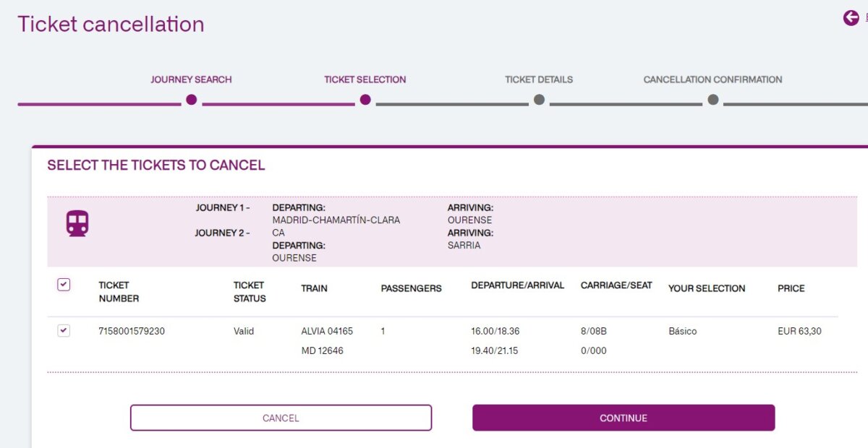Uncheck ticket 7158001579230 checkbox
Screen dimensions: 868x448
pyautogui.click(x=64, y=331)
